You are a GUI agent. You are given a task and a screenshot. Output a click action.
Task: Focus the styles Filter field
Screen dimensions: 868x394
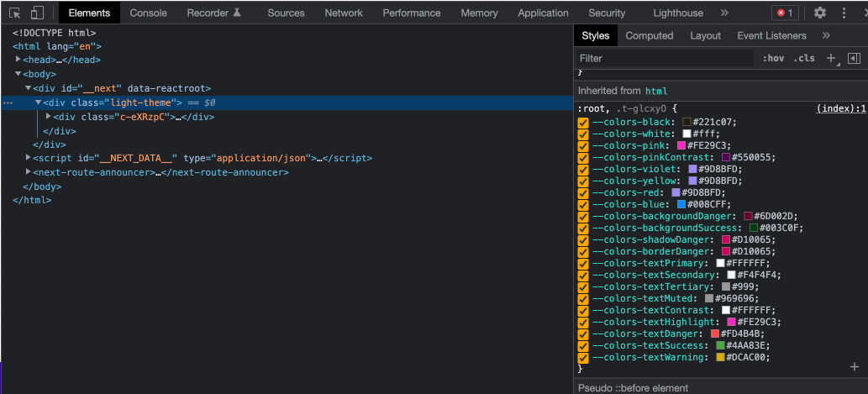[665, 58]
